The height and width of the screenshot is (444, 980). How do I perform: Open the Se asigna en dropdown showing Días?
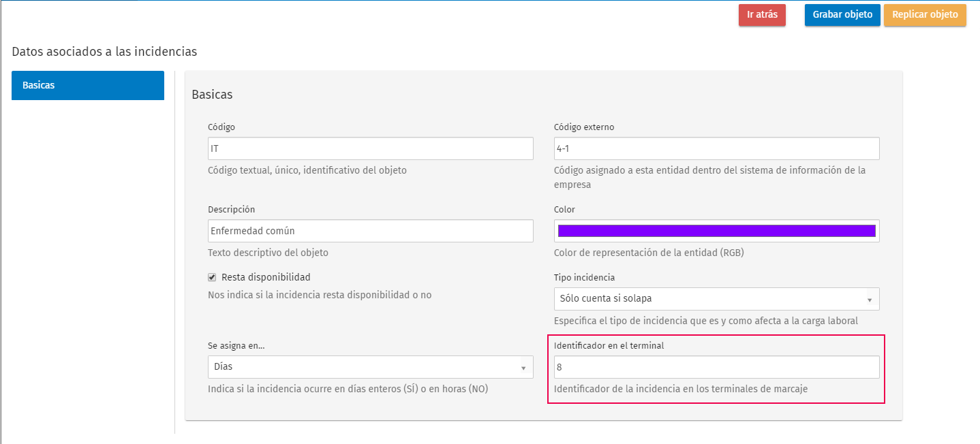[x=371, y=366]
